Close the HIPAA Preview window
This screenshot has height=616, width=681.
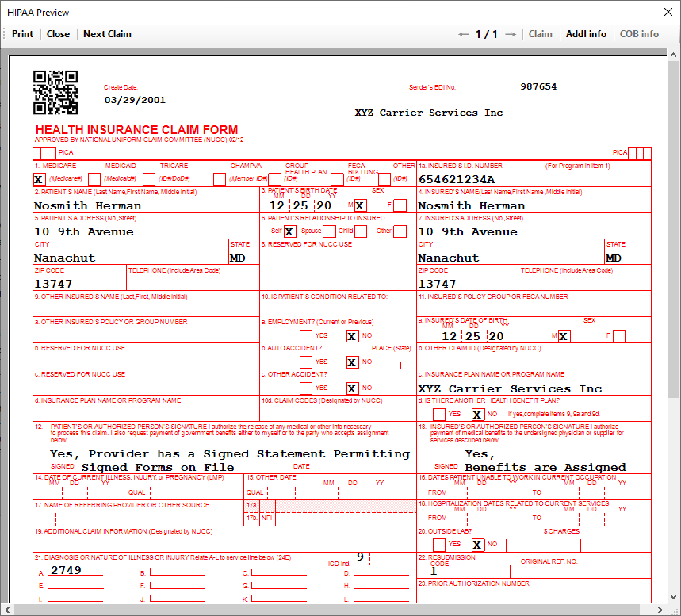[668, 12]
